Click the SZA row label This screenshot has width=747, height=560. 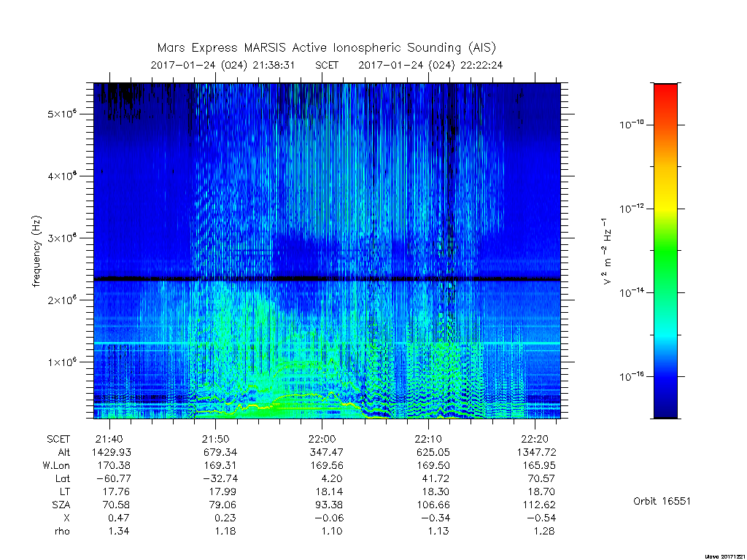tap(61, 505)
